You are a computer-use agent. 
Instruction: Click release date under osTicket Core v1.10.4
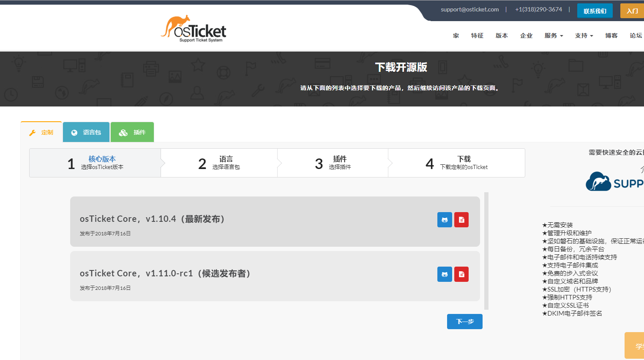click(x=105, y=233)
